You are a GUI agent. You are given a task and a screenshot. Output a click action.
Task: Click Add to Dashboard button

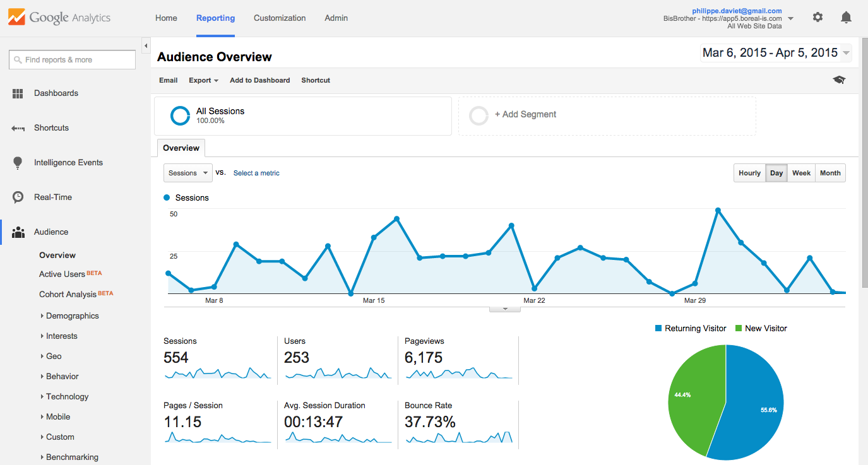tap(259, 80)
